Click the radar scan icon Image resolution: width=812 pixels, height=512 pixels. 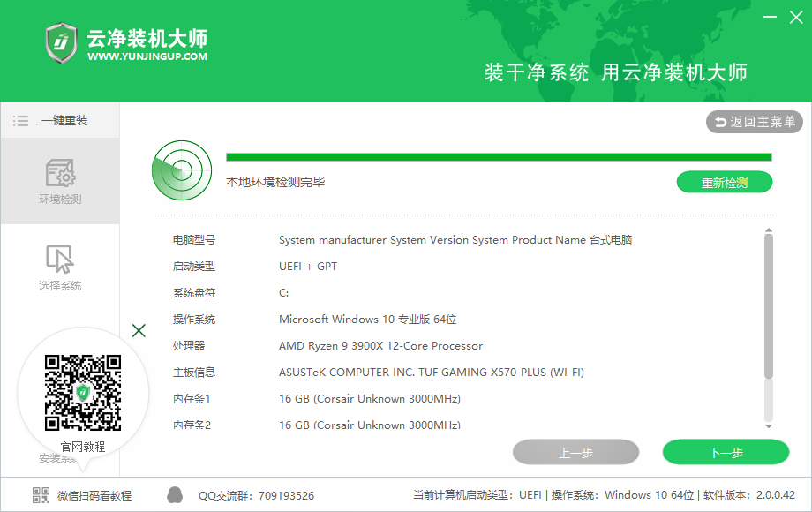click(182, 169)
